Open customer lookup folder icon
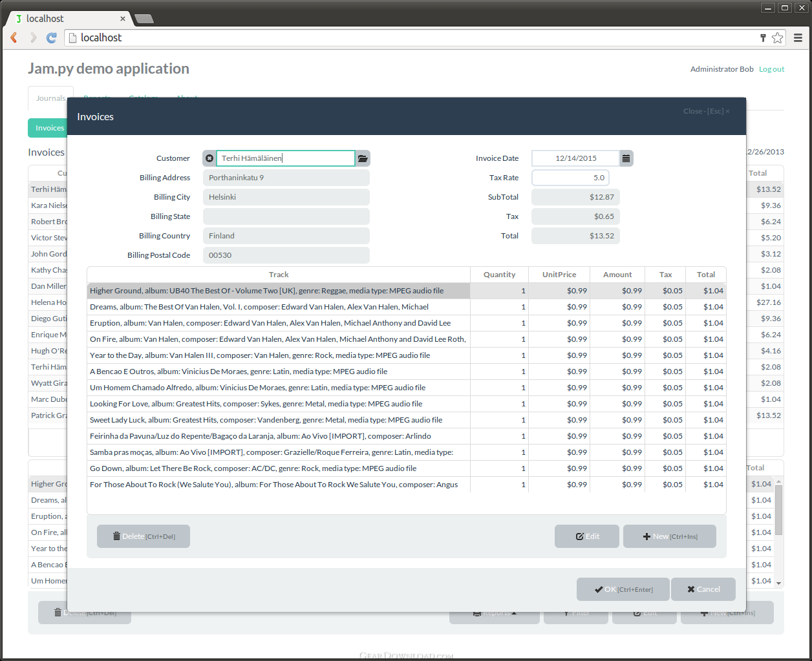 363,158
